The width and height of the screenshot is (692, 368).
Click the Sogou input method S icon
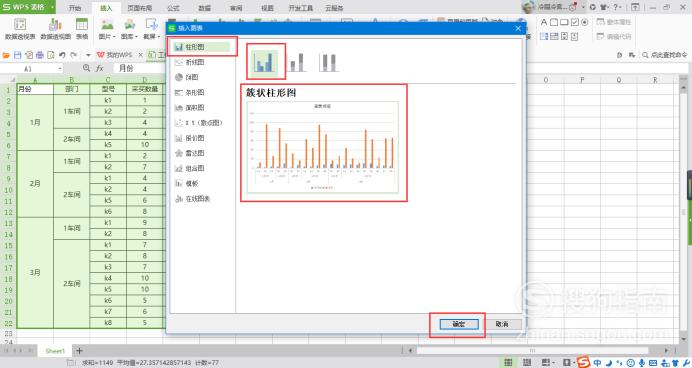(583, 362)
